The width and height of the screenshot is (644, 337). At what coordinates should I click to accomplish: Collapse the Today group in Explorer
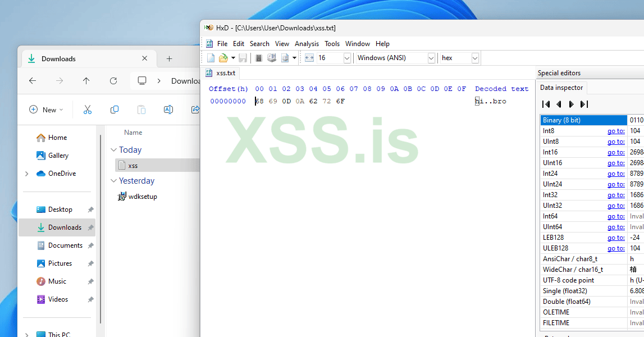pos(114,150)
